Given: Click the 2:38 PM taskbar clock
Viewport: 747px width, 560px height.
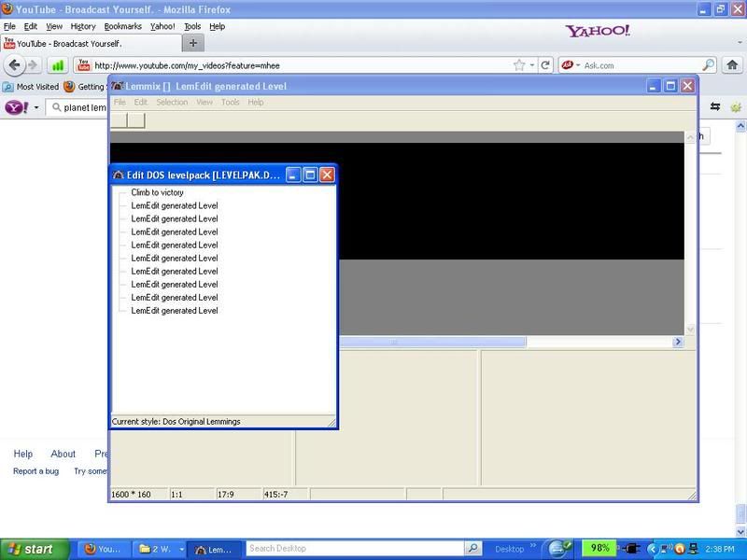Looking at the screenshot, I should pos(719,549).
